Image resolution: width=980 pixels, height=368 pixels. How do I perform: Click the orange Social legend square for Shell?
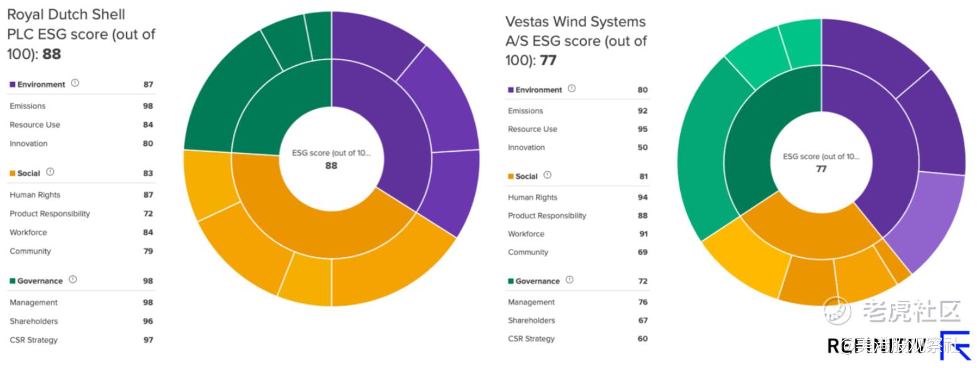click(12, 174)
